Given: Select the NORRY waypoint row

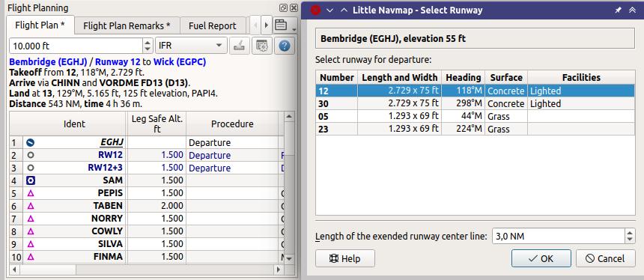Looking at the screenshot, I should tap(147, 219).
